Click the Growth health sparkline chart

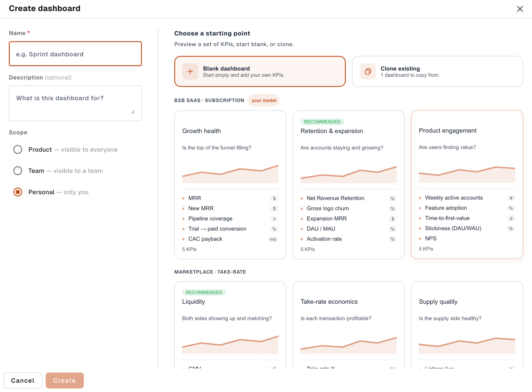tap(230, 174)
